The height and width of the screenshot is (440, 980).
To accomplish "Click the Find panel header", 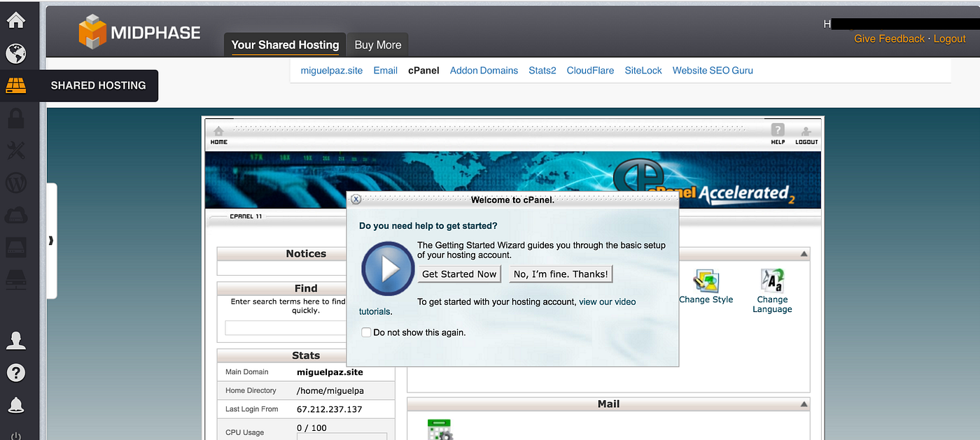I will click(306, 288).
